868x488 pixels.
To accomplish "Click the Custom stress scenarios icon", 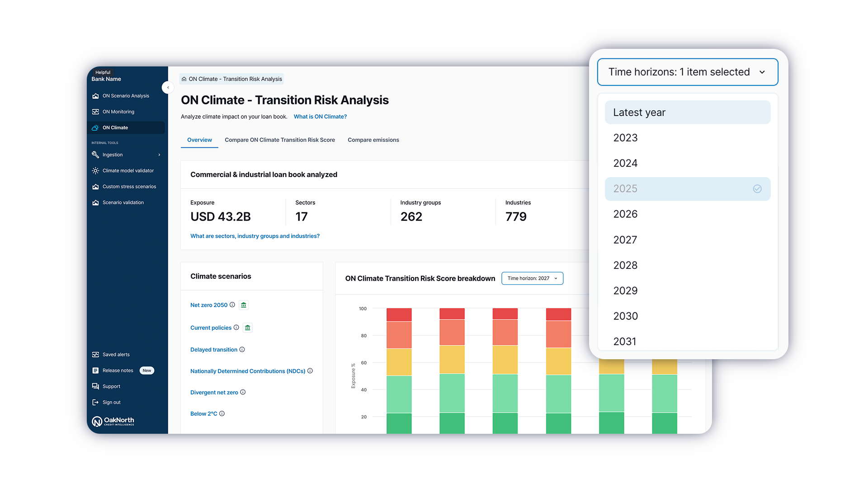I will pyautogui.click(x=95, y=187).
